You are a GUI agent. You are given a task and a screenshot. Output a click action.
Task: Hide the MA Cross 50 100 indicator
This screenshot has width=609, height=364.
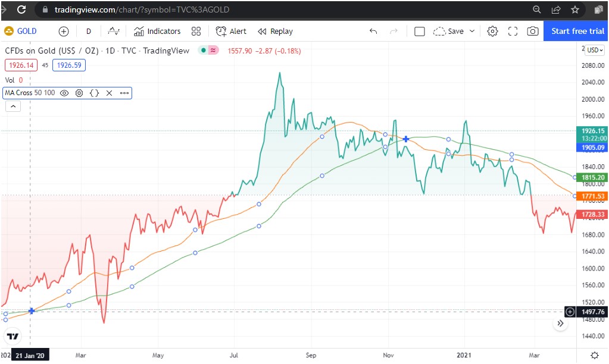click(64, 93)
